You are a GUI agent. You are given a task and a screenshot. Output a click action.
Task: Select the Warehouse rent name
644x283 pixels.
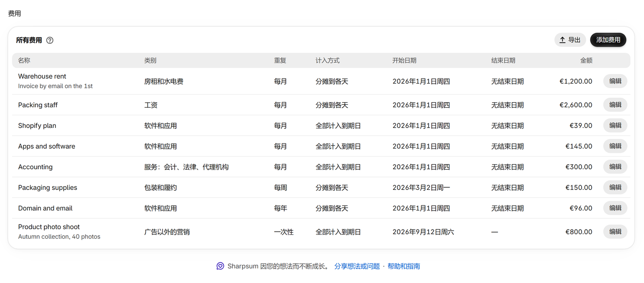[x=42, y=77]
